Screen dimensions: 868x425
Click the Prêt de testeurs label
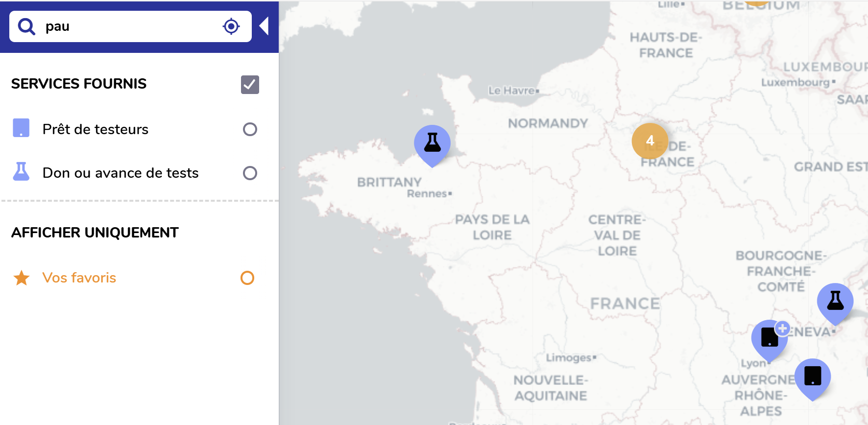pos(96,129)
